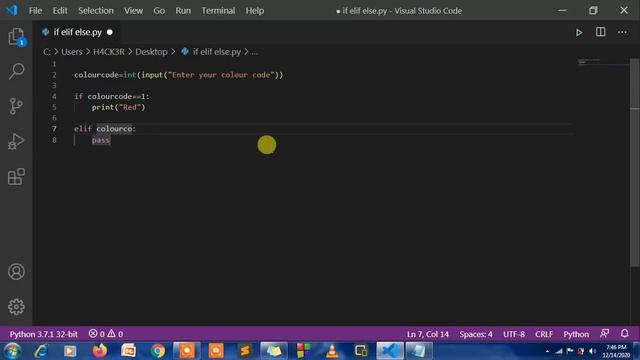Launch Internet Explorer from taskbar

pos(41,351)
